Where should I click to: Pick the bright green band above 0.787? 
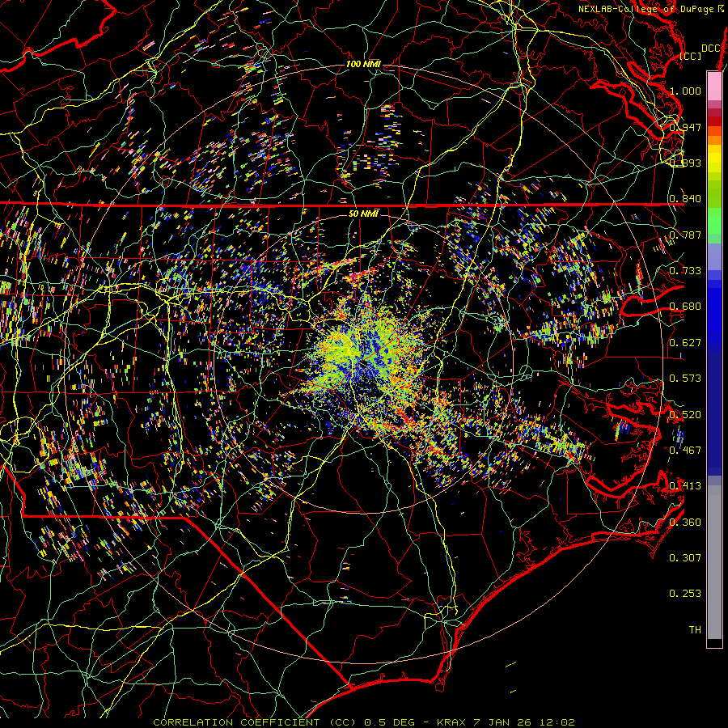pos(714,221)
